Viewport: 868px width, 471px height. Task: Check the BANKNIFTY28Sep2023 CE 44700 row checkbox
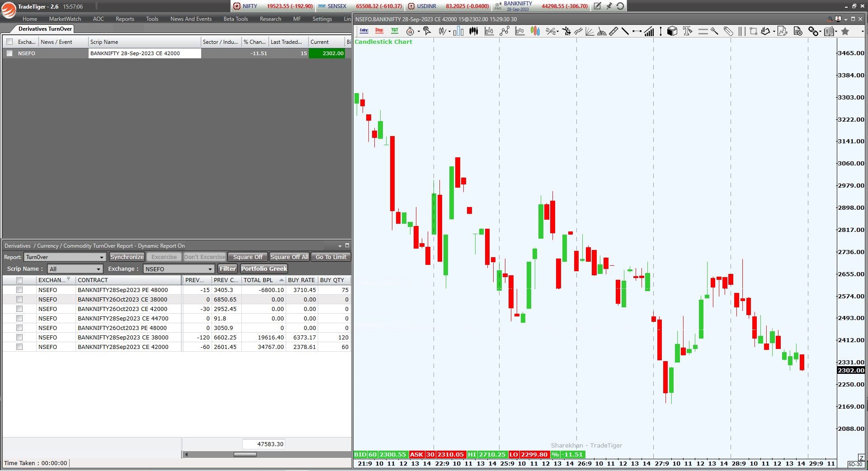point(19,318)
